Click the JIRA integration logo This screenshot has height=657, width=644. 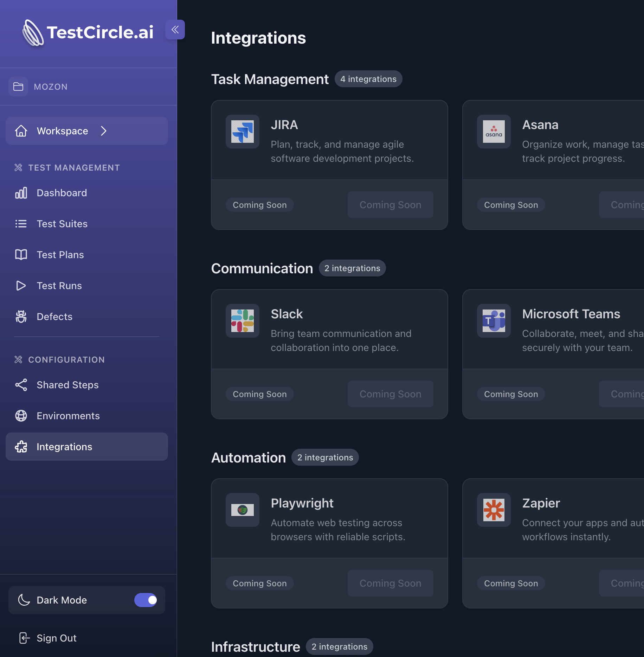[x=242, y=132]
